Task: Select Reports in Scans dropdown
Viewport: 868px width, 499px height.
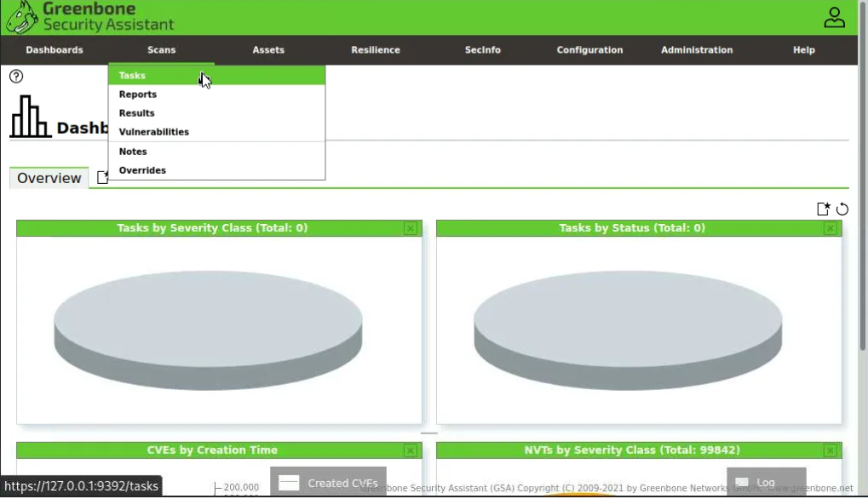Action: tap(216, 94)
